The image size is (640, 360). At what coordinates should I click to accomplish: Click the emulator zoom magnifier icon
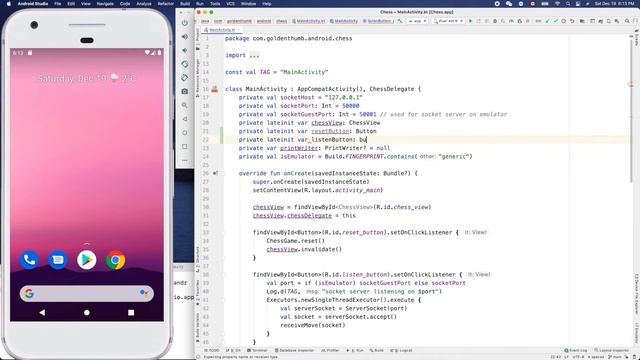point(185,105)
